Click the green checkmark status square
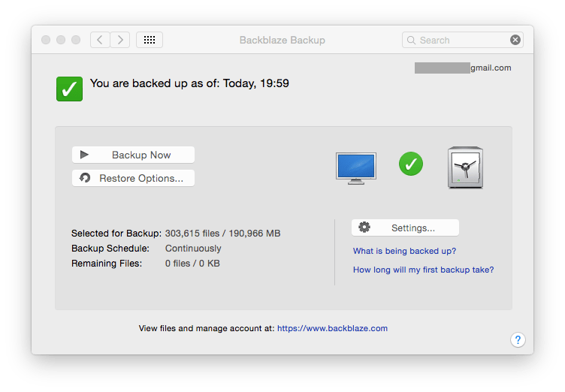The height and width of the screenshot is (392, 565). pyautogui.click(x=69, y=89)
